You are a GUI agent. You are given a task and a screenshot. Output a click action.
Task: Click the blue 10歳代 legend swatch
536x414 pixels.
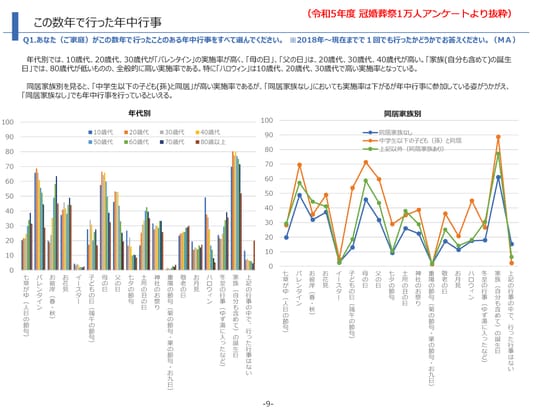pyautogui.click(x=90, y=132)
